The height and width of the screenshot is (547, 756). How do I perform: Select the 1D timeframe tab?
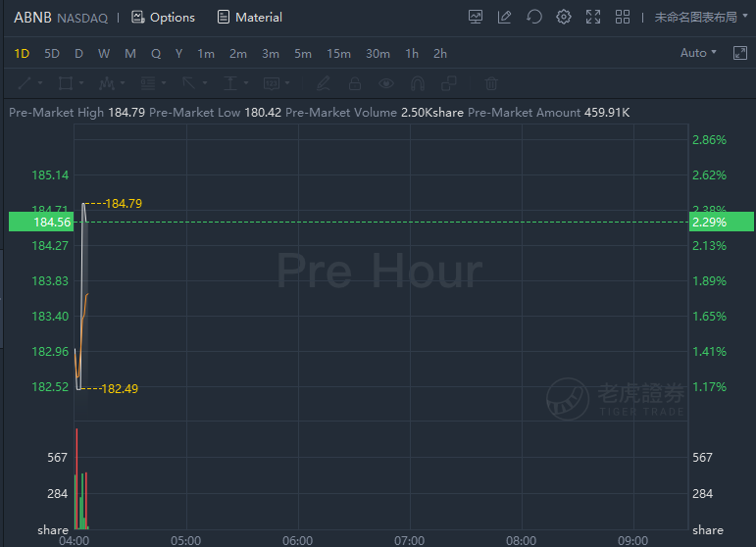coord(22,54)
